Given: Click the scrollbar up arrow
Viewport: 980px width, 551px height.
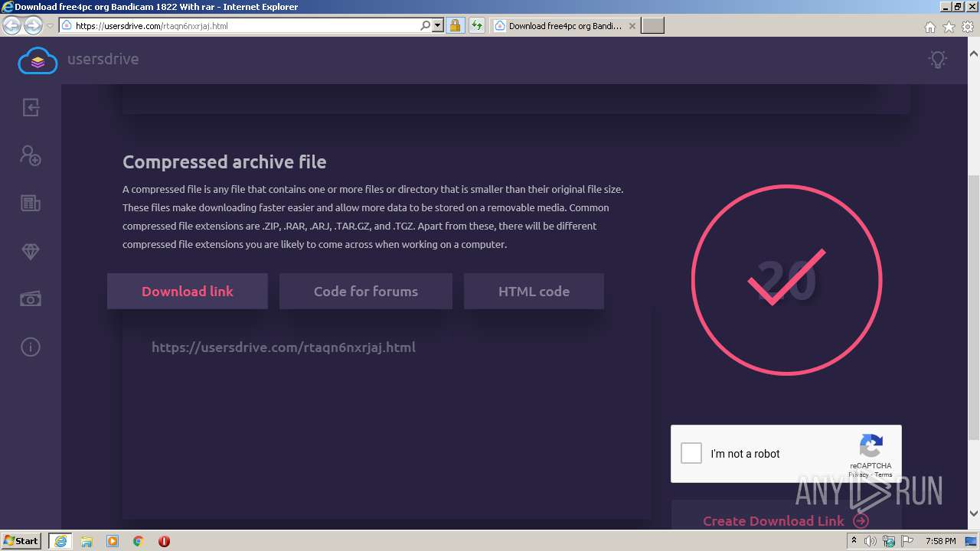Looking at the screenshot, I should click(973, 54).
